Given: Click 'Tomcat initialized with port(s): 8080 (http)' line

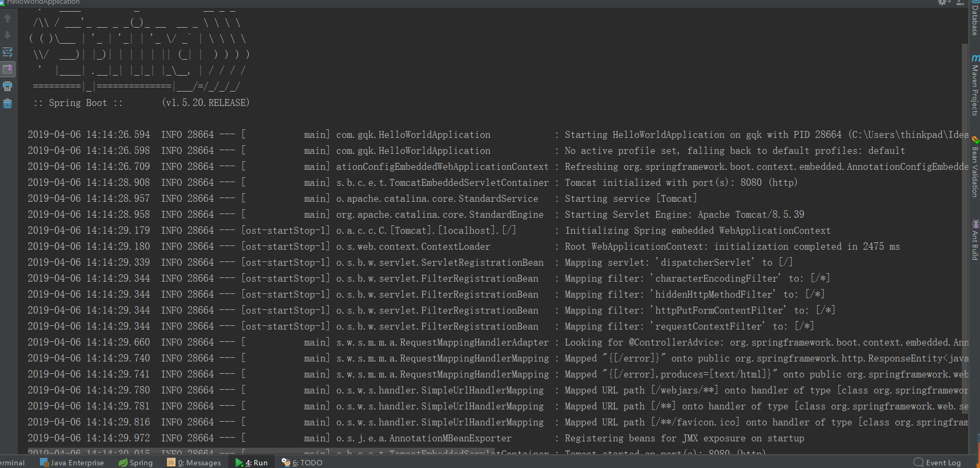Looking at the screenshot, I should pyautogui.click(x=681, y=183).
